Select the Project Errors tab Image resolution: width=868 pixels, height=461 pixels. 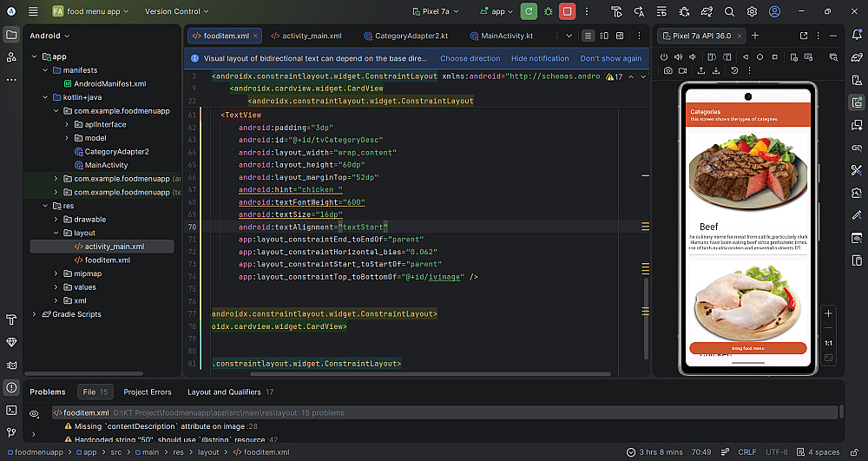148,392
